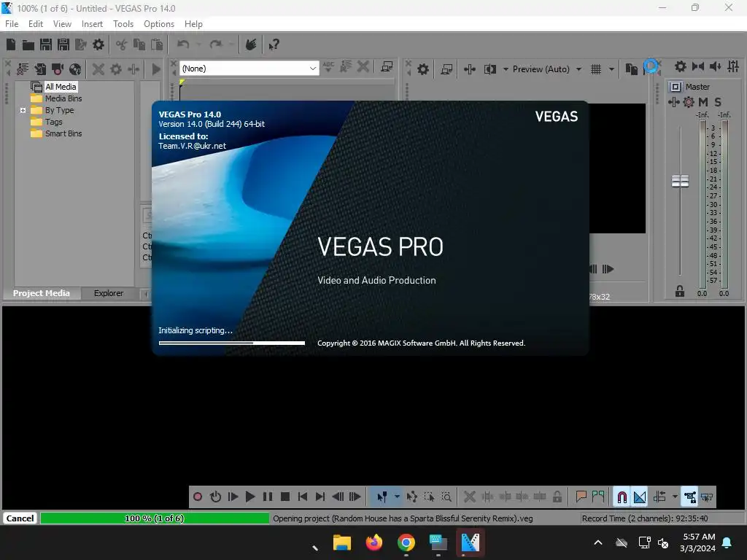Viewport: 747px width, 560px height.
Task: Cancel the project opening
Action: [20, 518]
